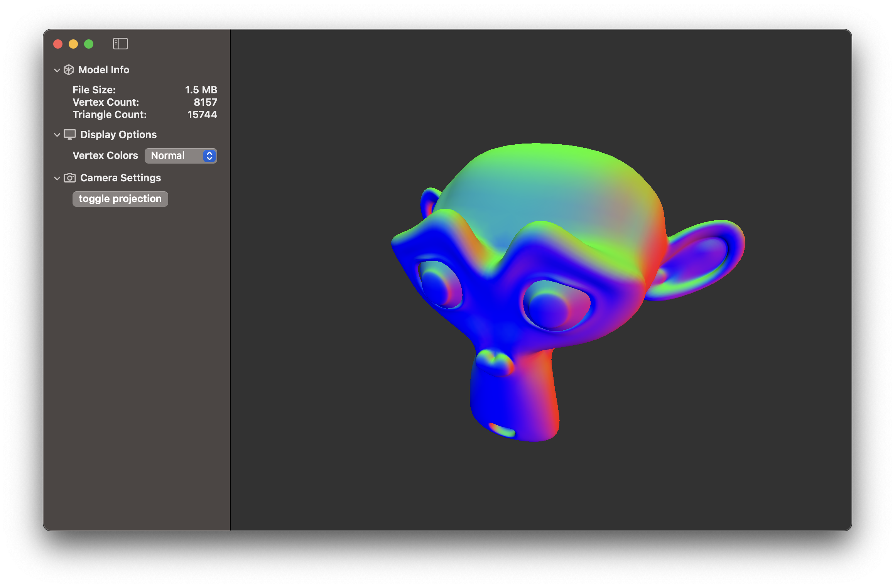Click the blue up-down arrows on Vertex Colors popup
The width and height of the screenshot is (895, 588).
209,156
